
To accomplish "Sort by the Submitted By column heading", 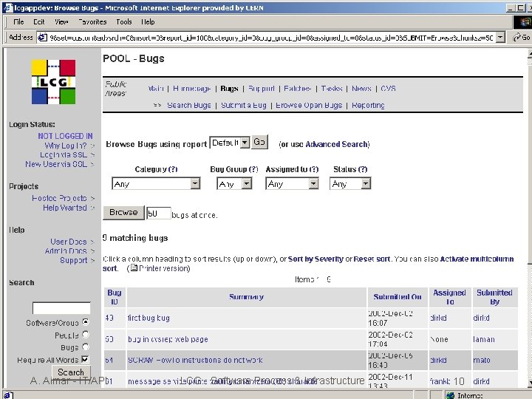I will [494, 297].
